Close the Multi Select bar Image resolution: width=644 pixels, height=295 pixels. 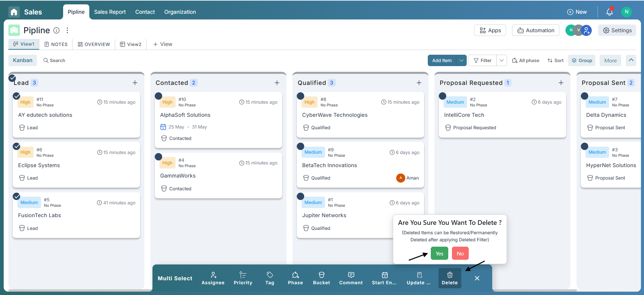(477, 278)
